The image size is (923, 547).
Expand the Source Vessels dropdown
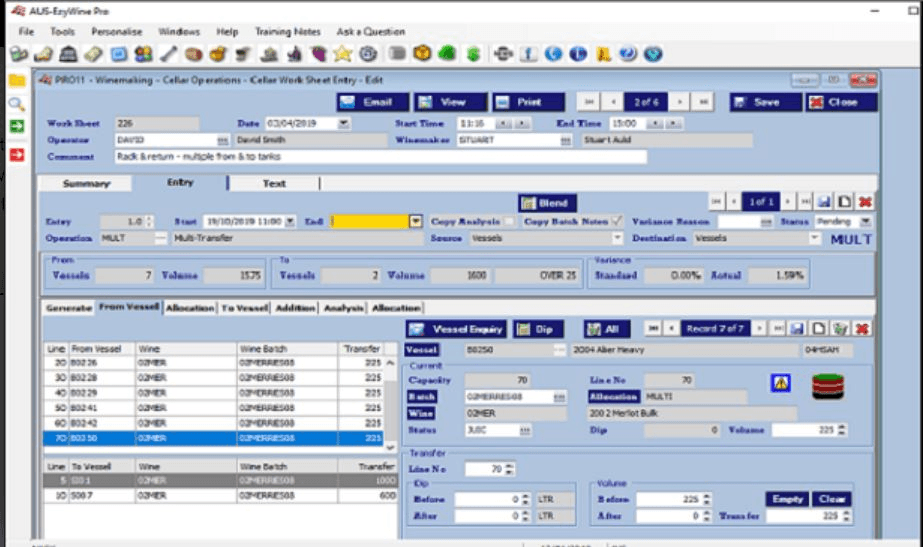[x=617, y=238]
